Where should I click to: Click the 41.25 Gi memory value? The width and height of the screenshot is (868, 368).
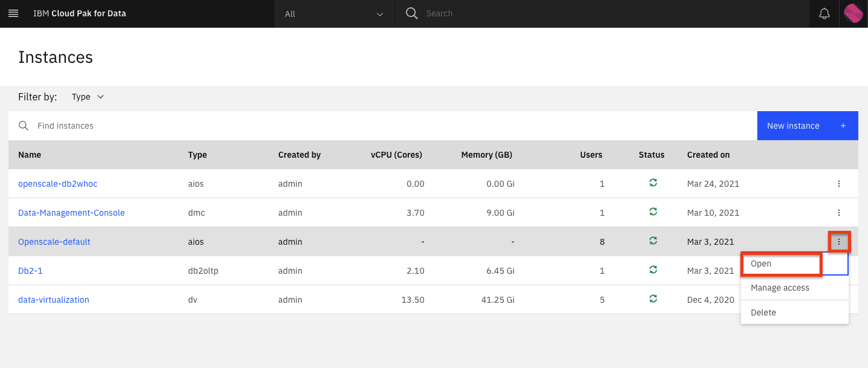tap(498, 300)
